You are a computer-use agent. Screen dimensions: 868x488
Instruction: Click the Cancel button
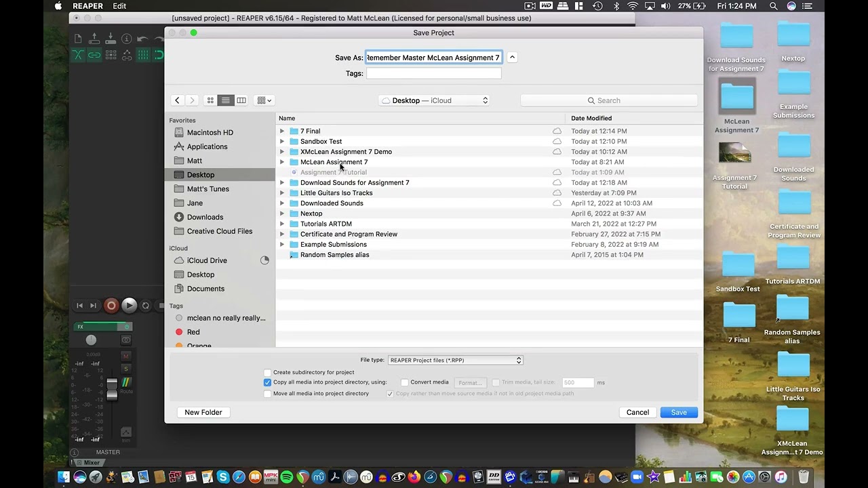click(x=637, y=412)
